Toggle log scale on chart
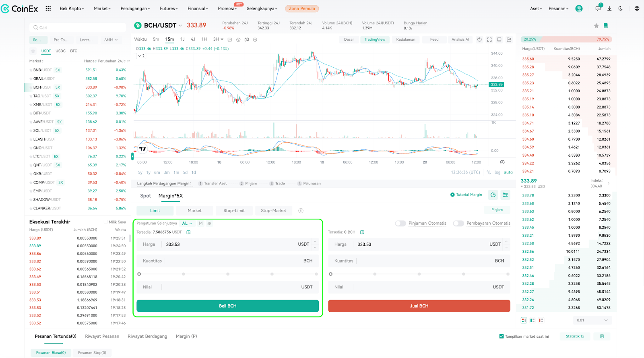 tap(497, 172)
